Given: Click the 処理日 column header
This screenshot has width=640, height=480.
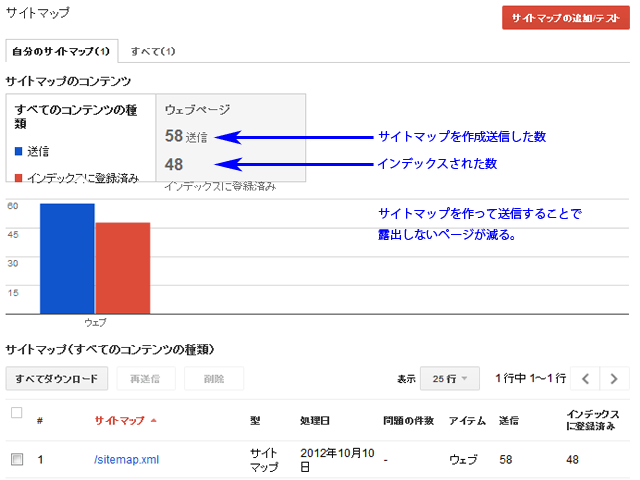Looking at the screenshot, I should click(x=315, y=420).
